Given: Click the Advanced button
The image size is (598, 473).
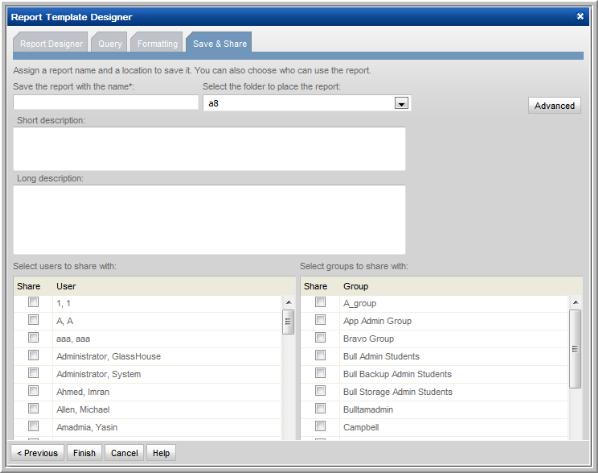Looking at the screenshot, I should point(554,106).
